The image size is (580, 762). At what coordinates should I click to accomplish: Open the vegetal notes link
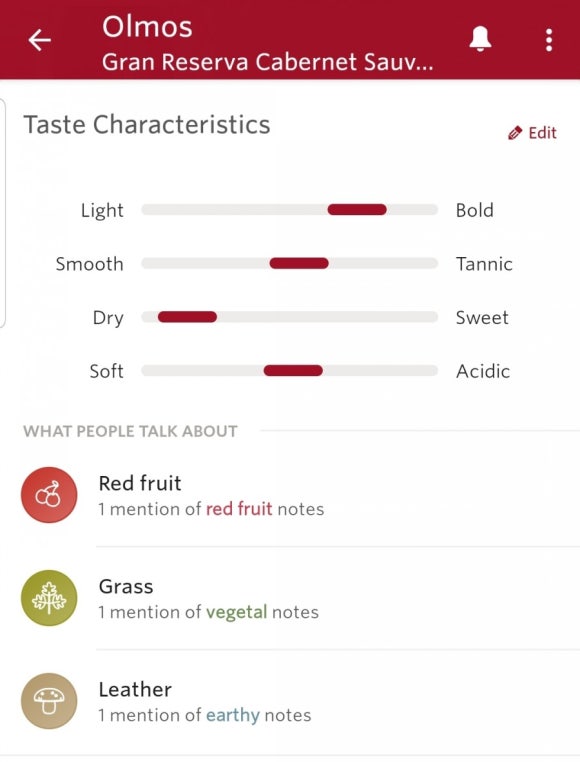237,612
